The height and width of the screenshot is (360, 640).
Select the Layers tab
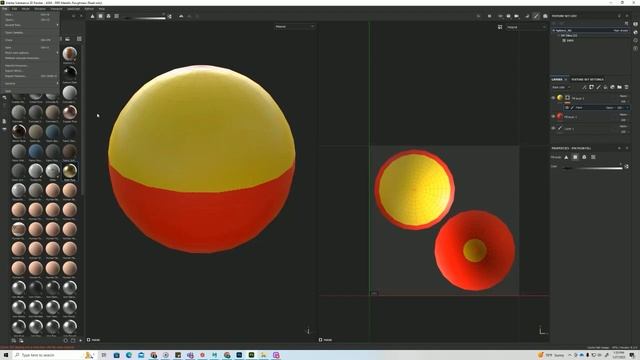557,80
